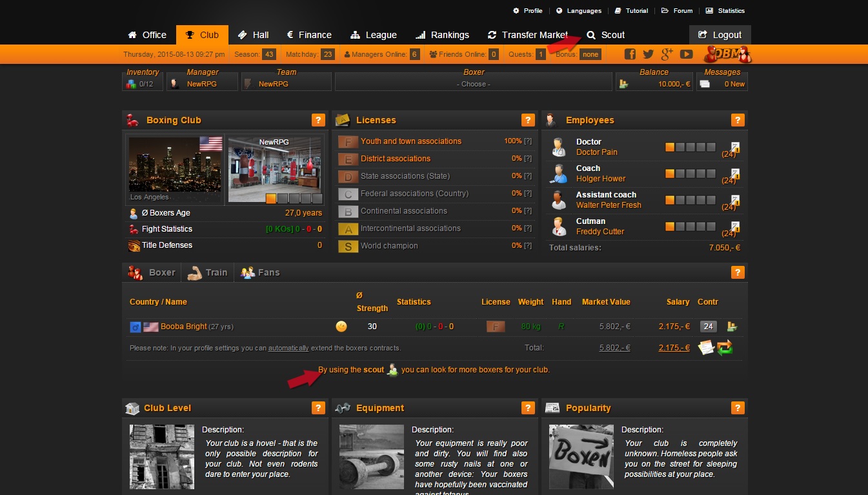This screenshot has height=495, width=868.
Task: Click Walter Peter Fresh's contract icon
Action: pos(735,200)
